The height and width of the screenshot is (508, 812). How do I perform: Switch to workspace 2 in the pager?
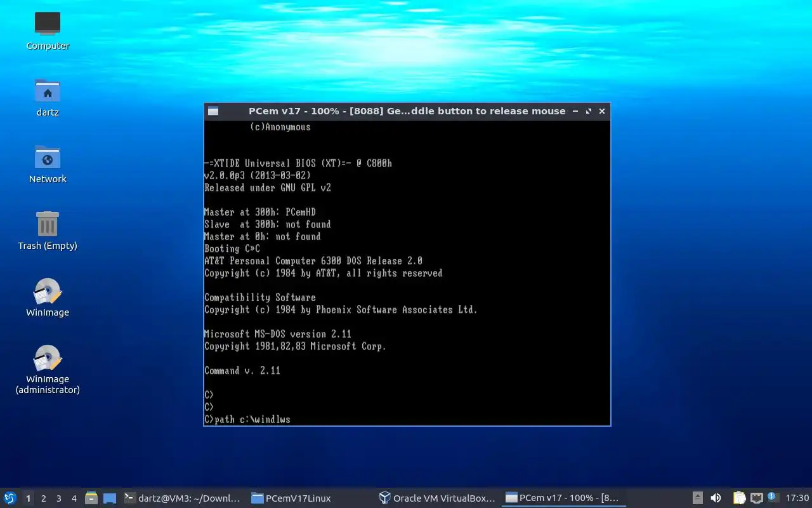[x=43, y=498]
